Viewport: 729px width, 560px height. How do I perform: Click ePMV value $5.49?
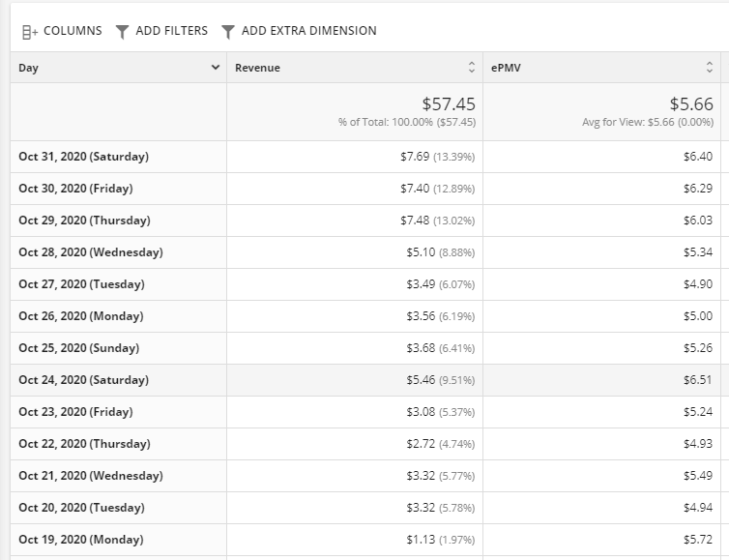click(x=698, y=476)
